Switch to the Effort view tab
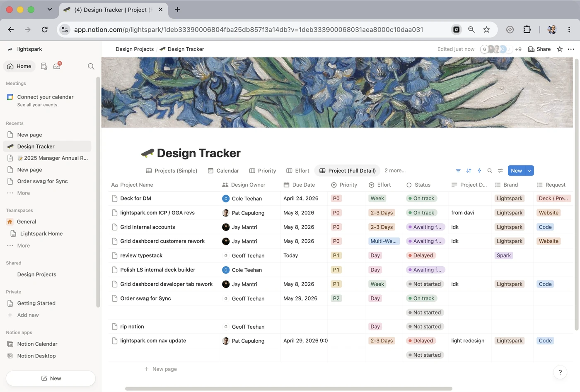This screenshot has height=392, width=580. coord(298,171)
